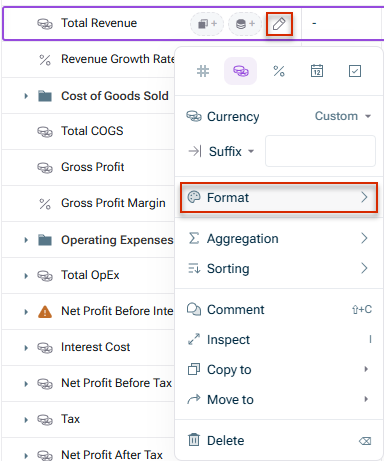Viewport: 384px width, 461px height.
Task: Select the checkbox boolean type icon
Action: click(x=355, y=71)
